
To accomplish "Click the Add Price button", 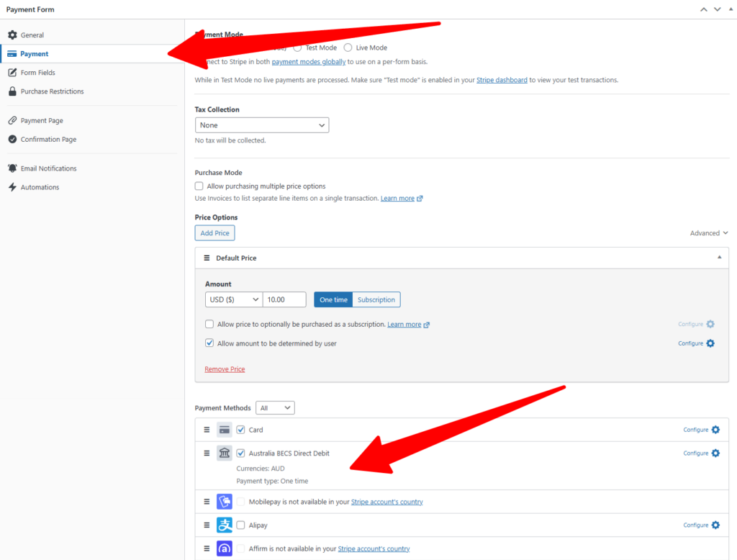I will (214, 233).
